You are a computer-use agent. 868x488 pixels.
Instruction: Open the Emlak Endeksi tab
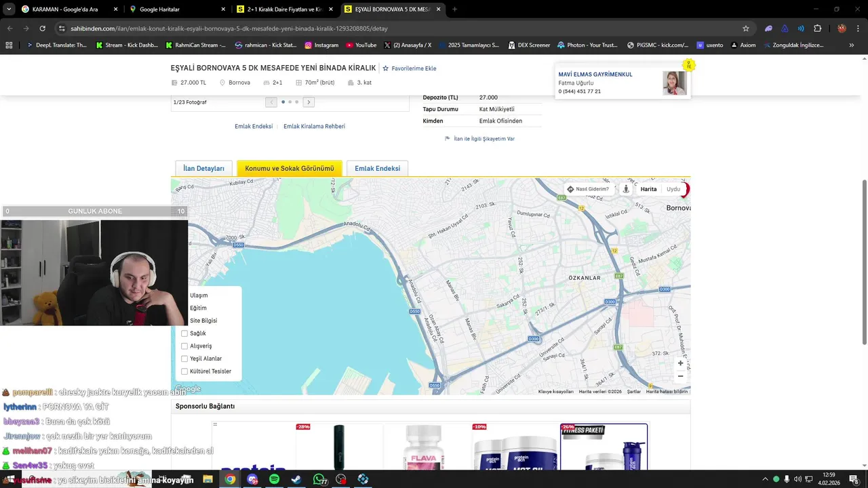click(377, 168)
